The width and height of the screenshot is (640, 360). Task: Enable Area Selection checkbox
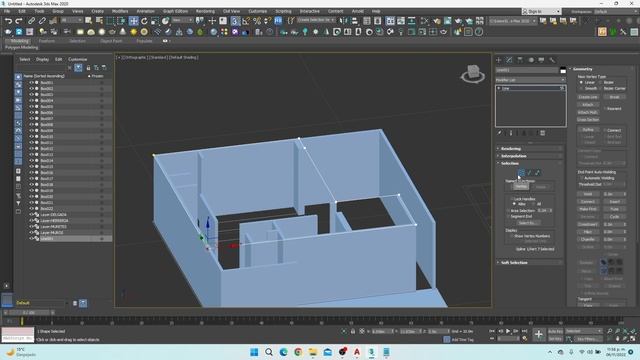(x=508, y=211)
